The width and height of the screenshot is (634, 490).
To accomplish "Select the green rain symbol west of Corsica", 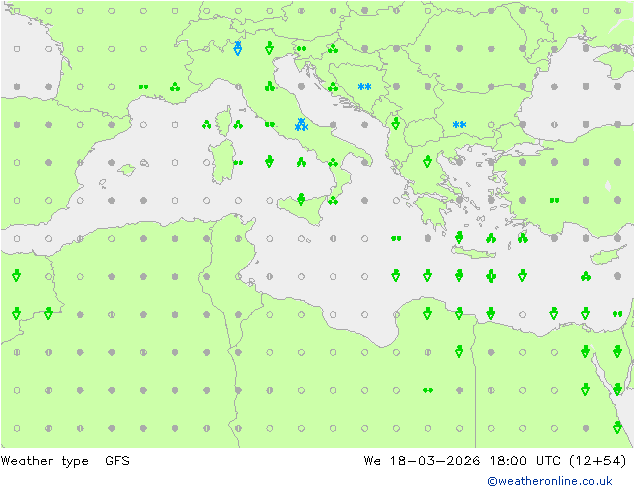I will (x=207, y=125).
